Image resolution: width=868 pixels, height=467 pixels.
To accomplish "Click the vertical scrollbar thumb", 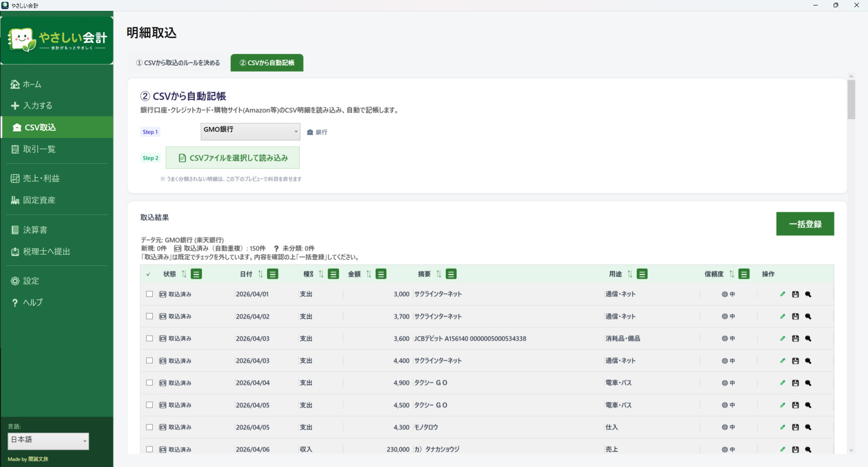I will (x=851, y=100).
